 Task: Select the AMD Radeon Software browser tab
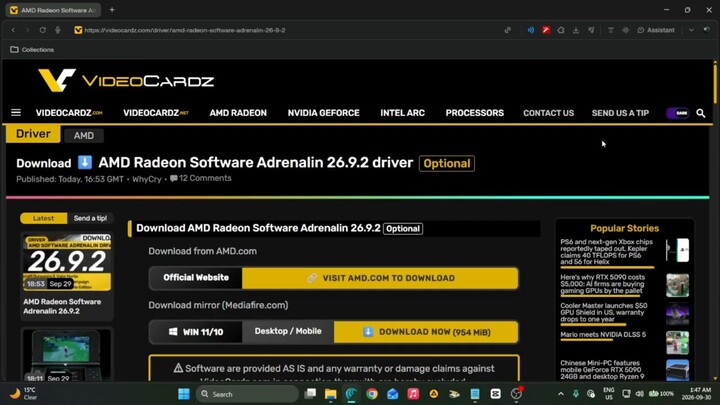(x=53, y=10)
